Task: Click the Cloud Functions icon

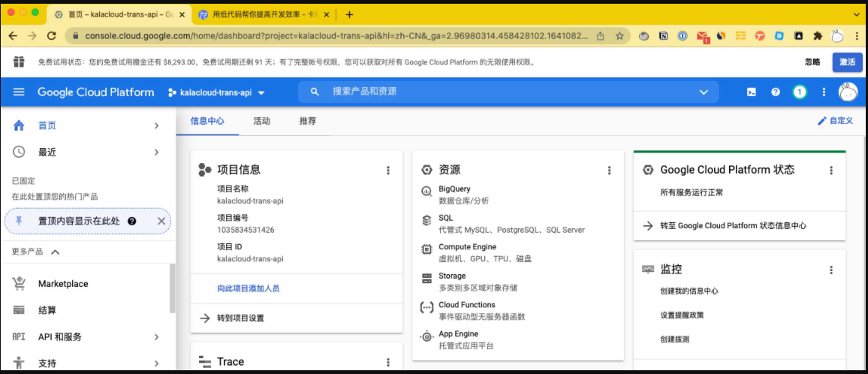Action: point(426,307)
